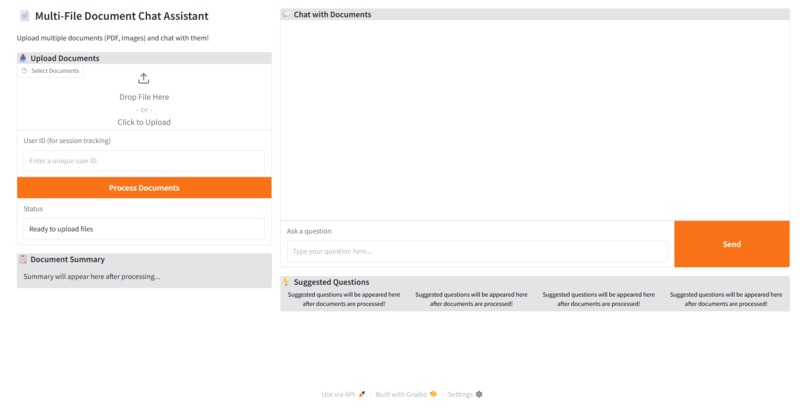Focus the Ask a question text box
This screenshot has width=806, height=406.
pyautogui.click(x=477, y=251)
